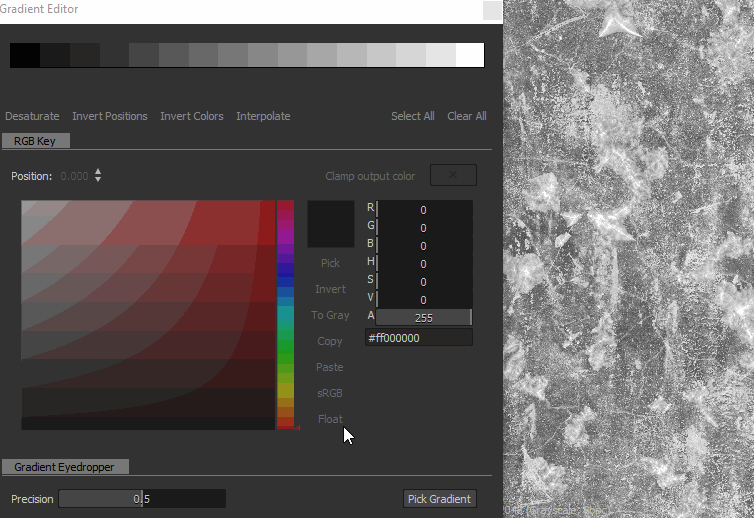Click Interpolate
Viewport: 754px width, 518px height.
[263, 116]
